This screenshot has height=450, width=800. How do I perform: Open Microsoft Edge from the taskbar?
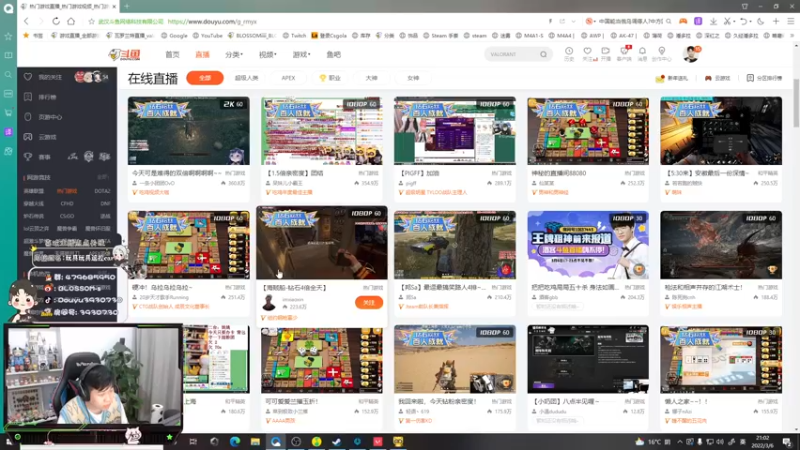pyautogui.click(x=235, y=441)
